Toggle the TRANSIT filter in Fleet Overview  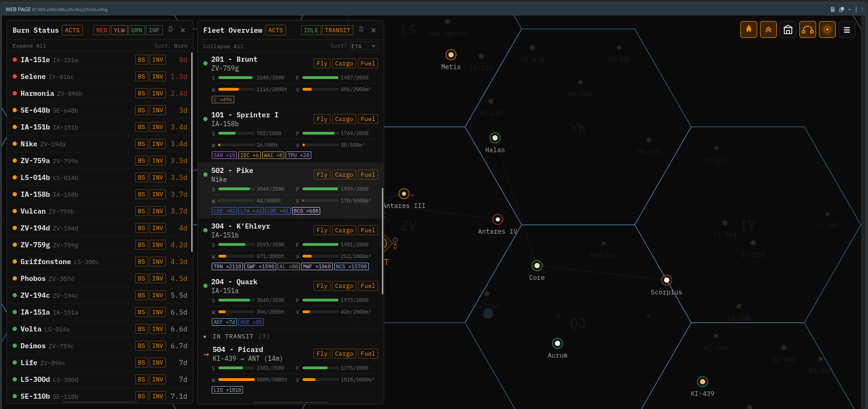coord(337,30)
